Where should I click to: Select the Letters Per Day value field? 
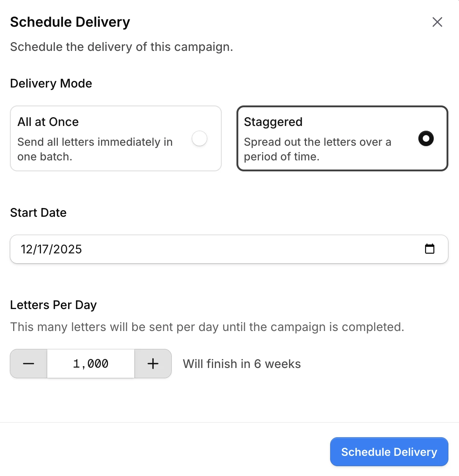(90, 363)
